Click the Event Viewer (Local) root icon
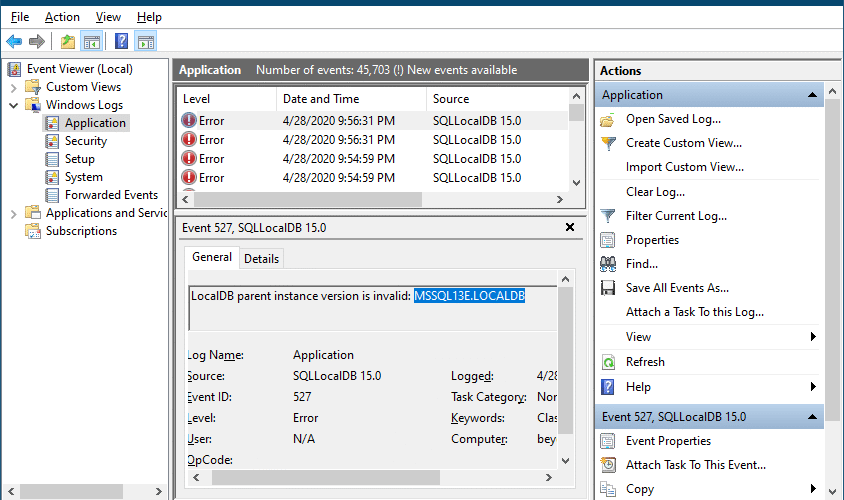 click(15, 69)
